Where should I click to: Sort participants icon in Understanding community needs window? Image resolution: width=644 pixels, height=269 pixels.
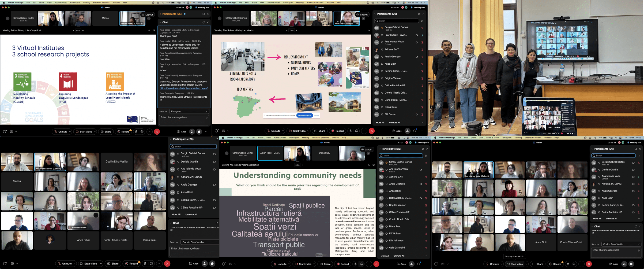(426, 156)
